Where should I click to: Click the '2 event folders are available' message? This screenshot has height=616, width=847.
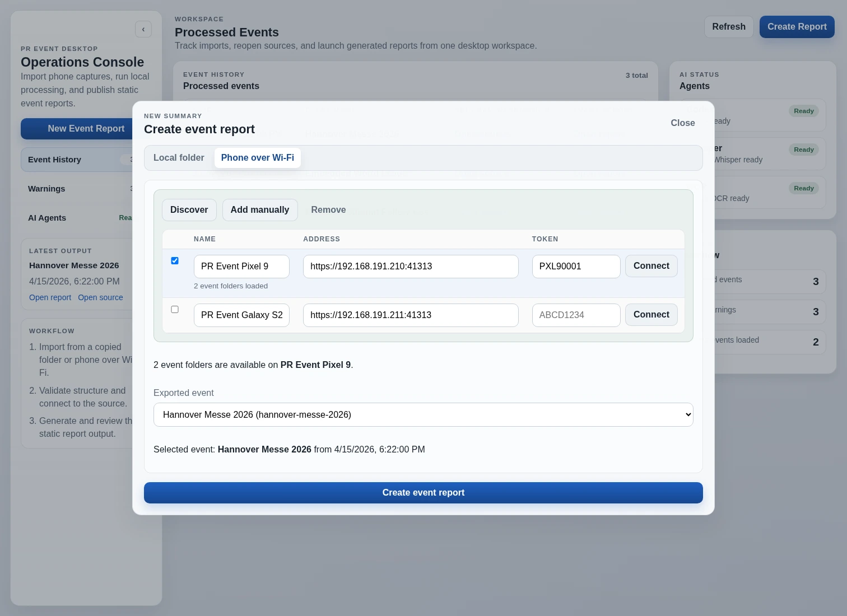click(253, 365)
